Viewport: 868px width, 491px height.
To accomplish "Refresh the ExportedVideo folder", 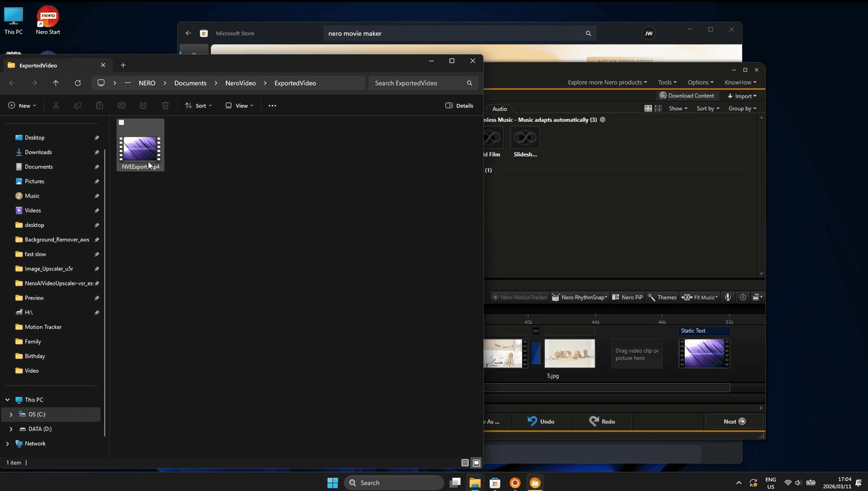I will [78, 83].
